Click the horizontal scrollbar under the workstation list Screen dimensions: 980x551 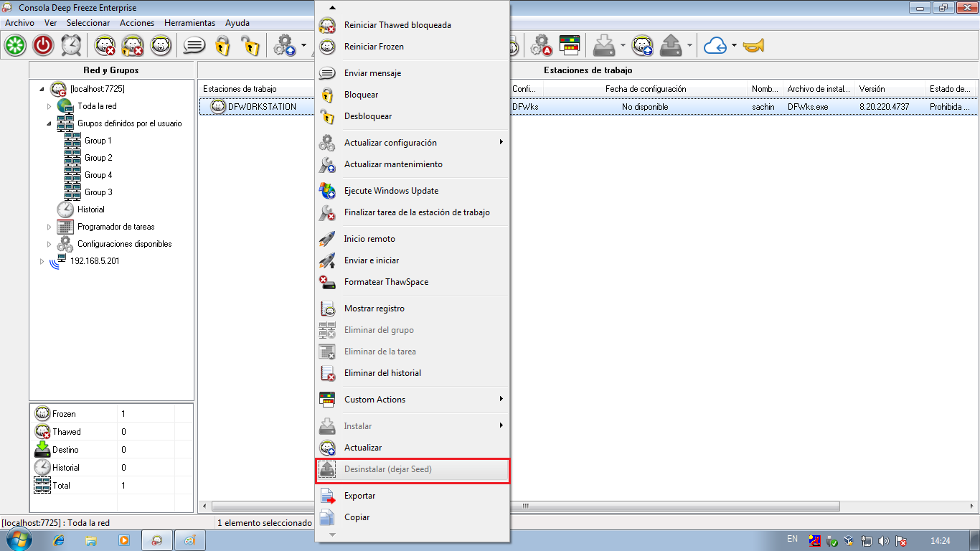click(x=717, y=506)
